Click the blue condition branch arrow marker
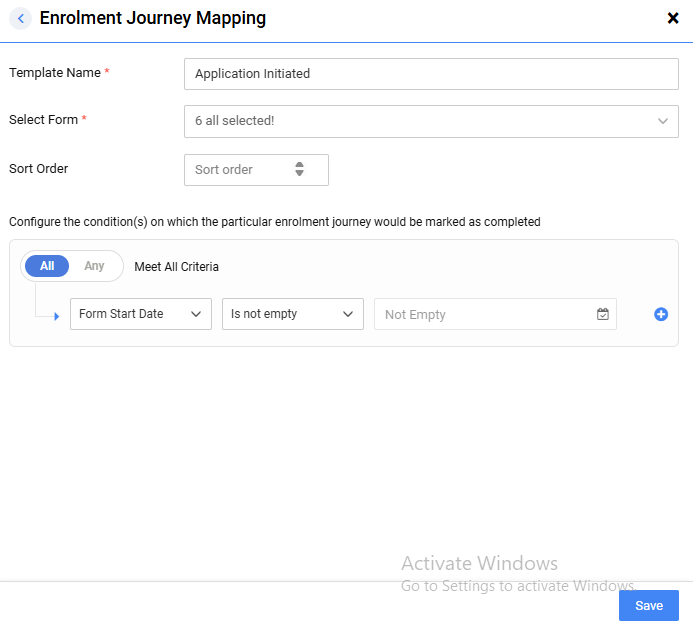This screenshot has width=693, height=629. pyautogui.click(x=56, y=316)
